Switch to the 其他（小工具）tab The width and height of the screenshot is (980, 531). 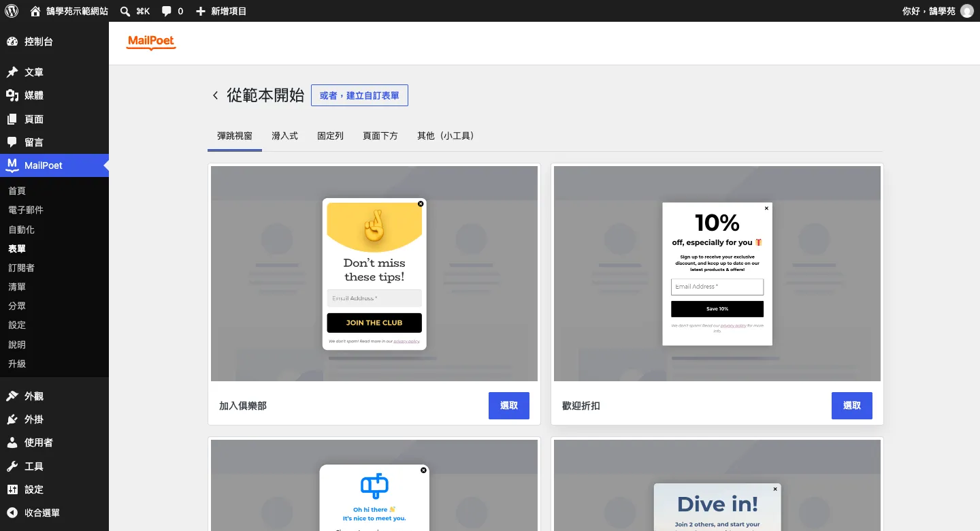pyautogui.click(x=448, y=136)
